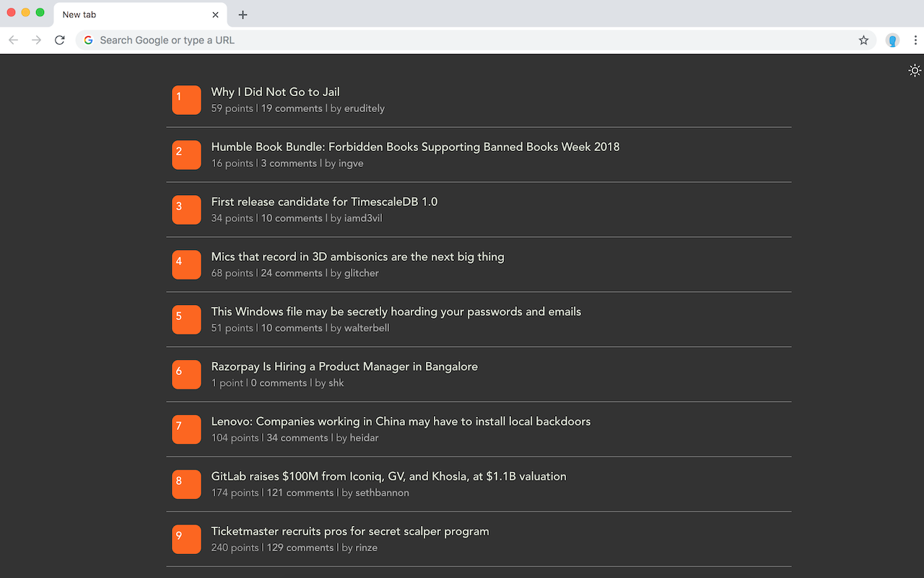Click the orange rank badge number 6
Viewport: 924px width, 578px height.
pos(186,375)
